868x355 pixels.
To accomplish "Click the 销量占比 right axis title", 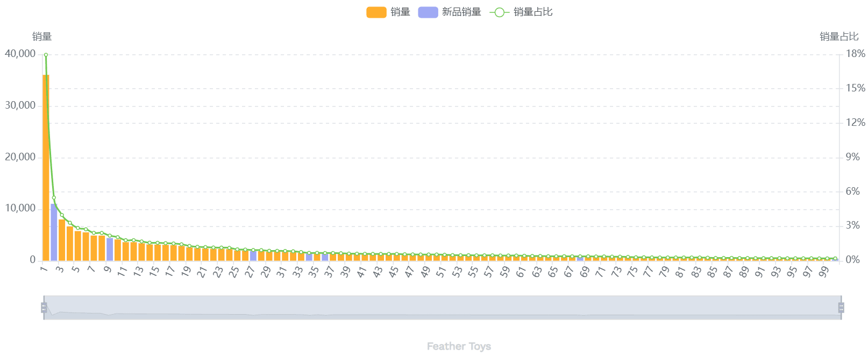I will coord(839,37).
